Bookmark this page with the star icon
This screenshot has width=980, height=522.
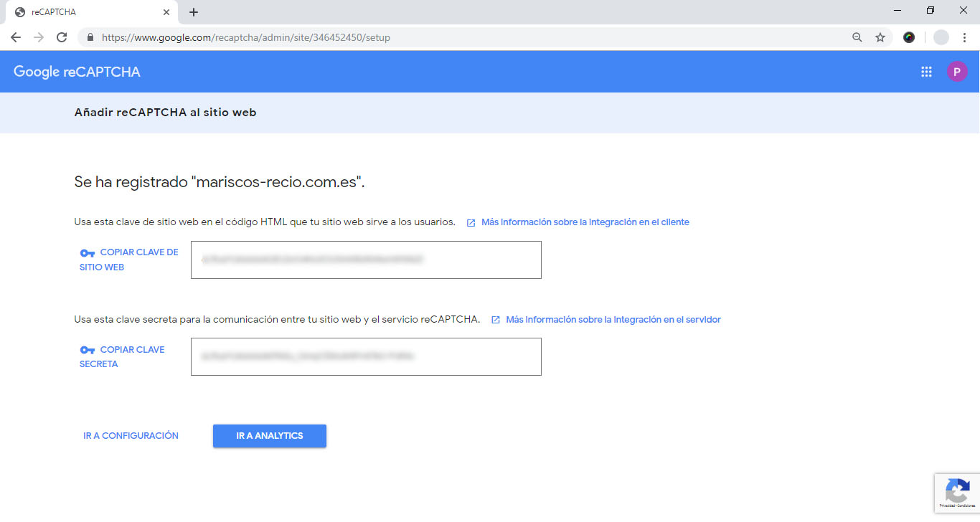(880, 37)
